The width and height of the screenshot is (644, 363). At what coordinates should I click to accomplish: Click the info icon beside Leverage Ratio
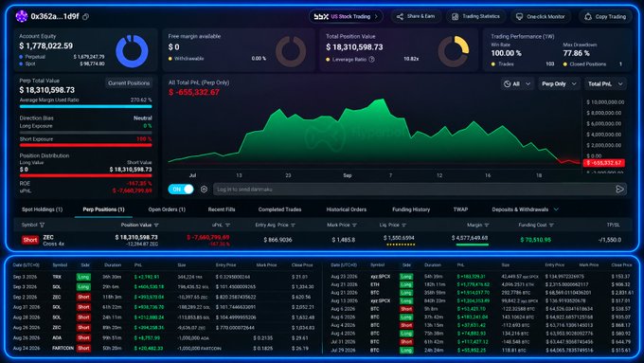pos(371,59)
